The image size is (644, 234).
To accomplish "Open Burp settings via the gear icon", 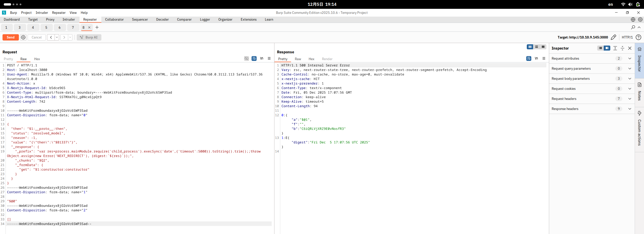I will pyautogui.click(x=640, y=19).
